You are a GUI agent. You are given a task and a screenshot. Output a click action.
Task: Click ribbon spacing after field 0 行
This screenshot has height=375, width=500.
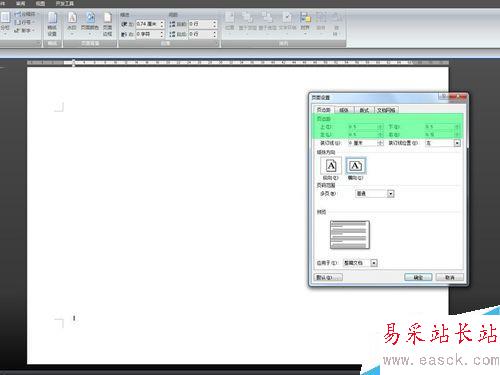[200, 34]
